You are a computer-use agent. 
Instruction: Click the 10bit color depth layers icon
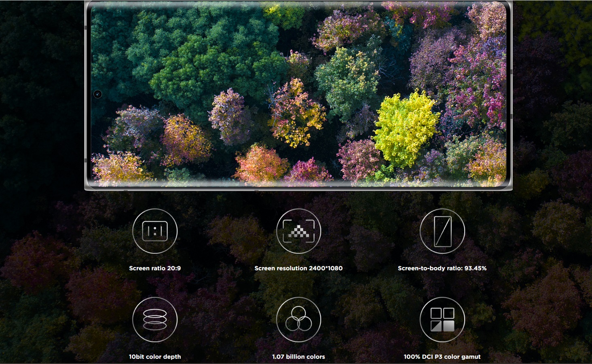(155, 320)
